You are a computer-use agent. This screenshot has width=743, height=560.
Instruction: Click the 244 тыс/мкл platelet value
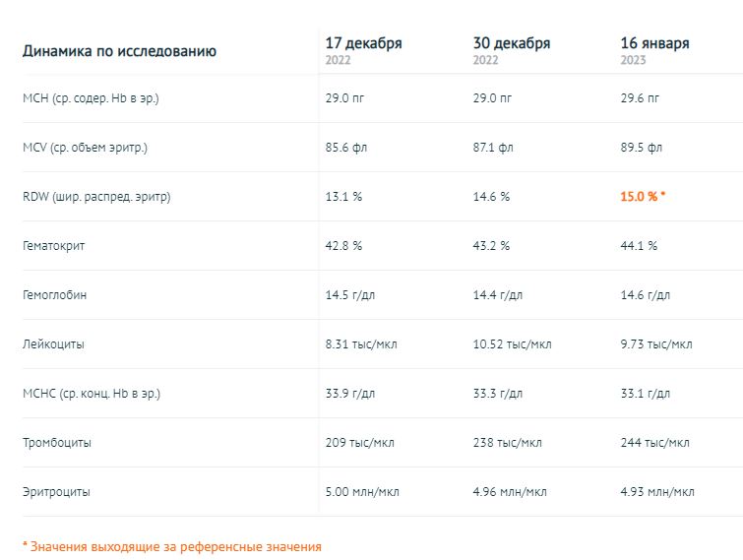point(655,443)
